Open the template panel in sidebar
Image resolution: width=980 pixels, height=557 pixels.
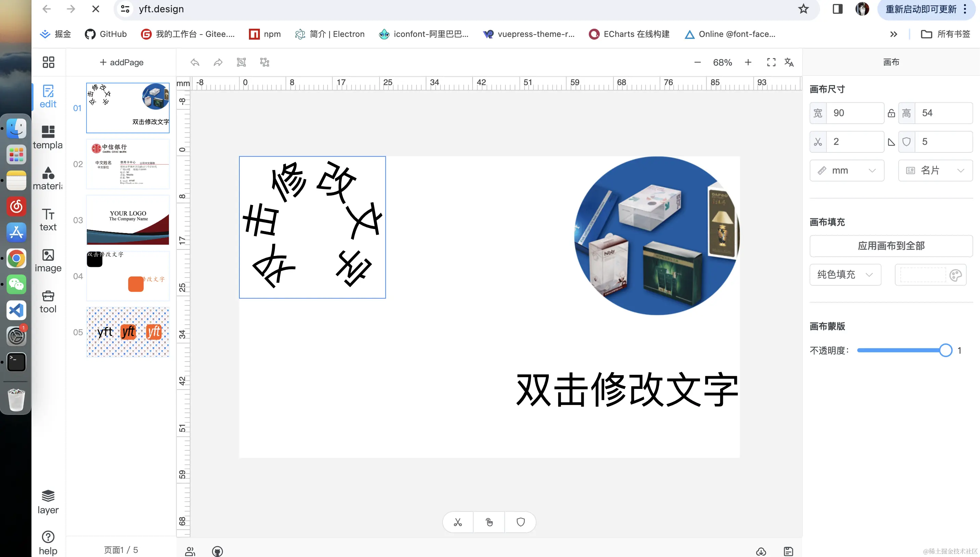point(48,137)
